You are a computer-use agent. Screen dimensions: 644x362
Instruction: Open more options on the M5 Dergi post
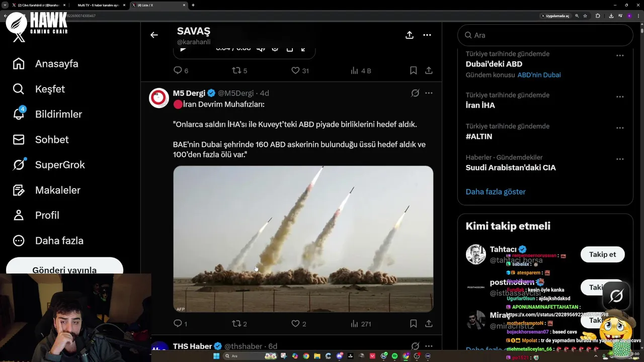tap(429, 93)
